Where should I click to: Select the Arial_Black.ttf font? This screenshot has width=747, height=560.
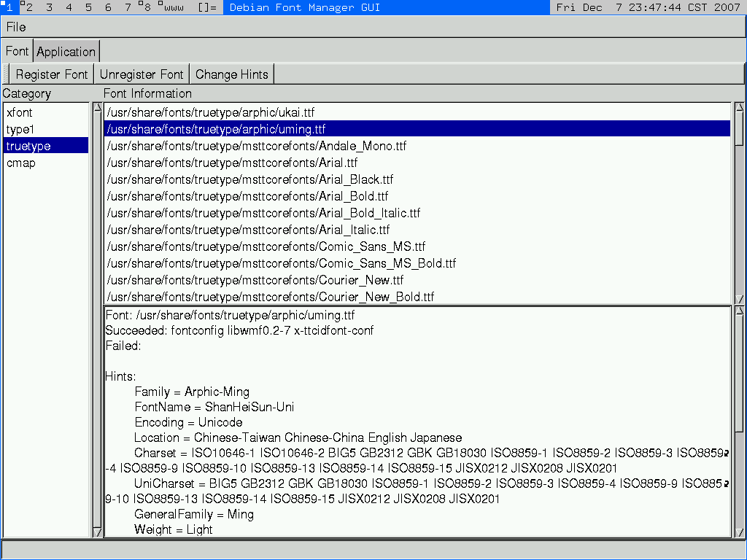[x=417, y=179]
